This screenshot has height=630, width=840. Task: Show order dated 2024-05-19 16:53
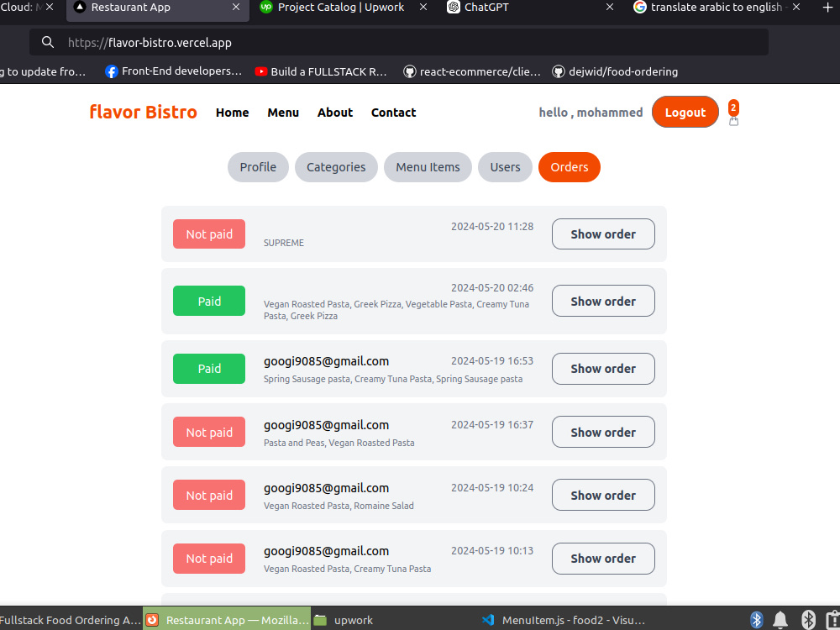coord(603,369)
